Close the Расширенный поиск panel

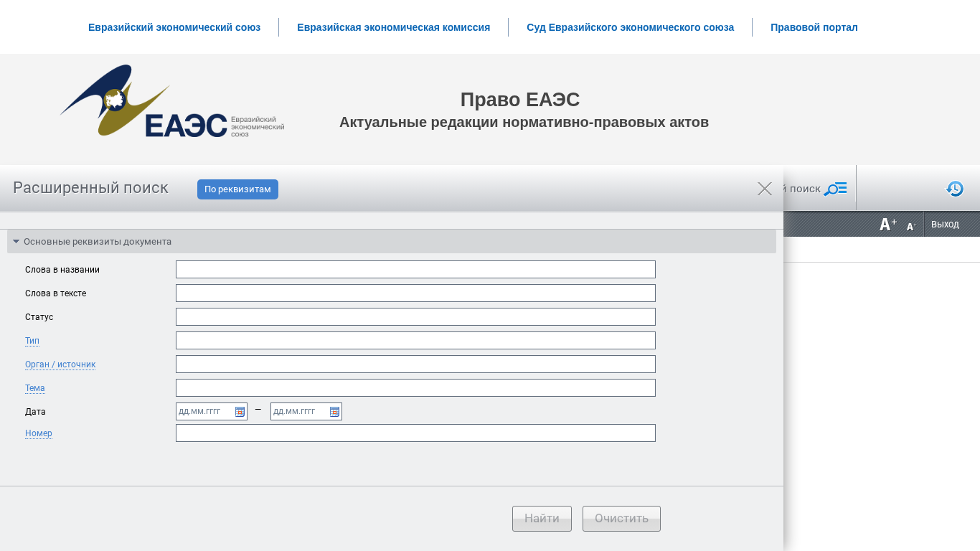pos(765,189)
